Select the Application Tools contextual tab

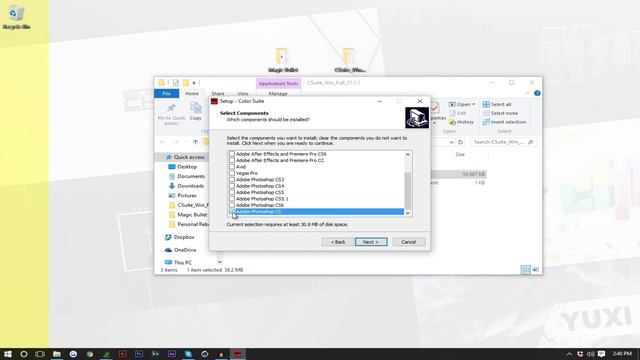click(x=278, y=83)
